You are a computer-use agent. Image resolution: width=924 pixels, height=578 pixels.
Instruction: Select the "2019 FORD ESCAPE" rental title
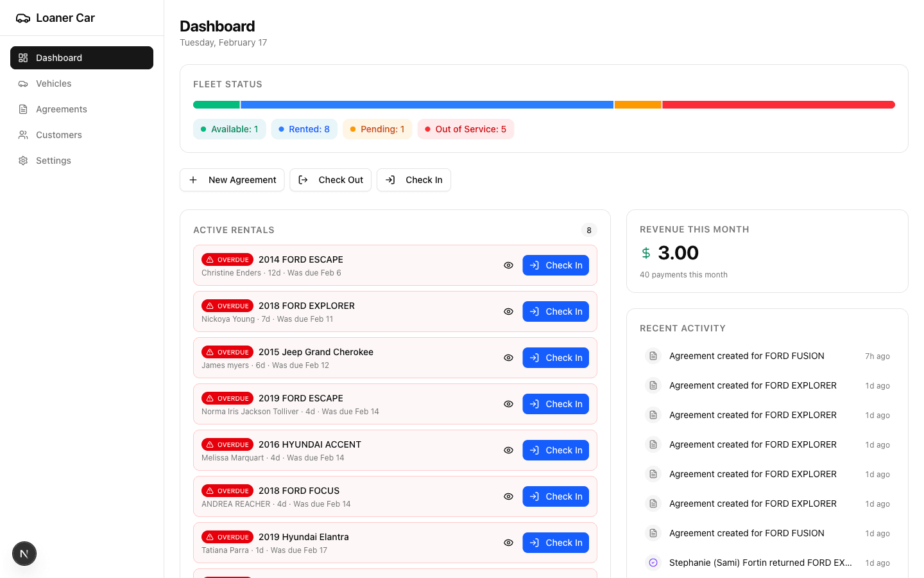pos(301,398)
